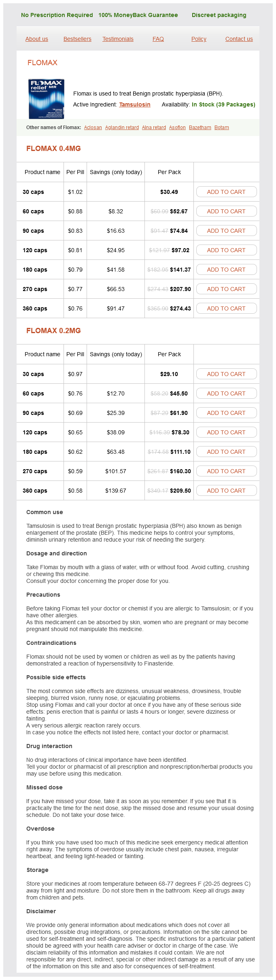Viewport: 276px width, 980px height.
Task: Click the Asoflon name link
Action: pyautogui.click(x=177, y=128)
